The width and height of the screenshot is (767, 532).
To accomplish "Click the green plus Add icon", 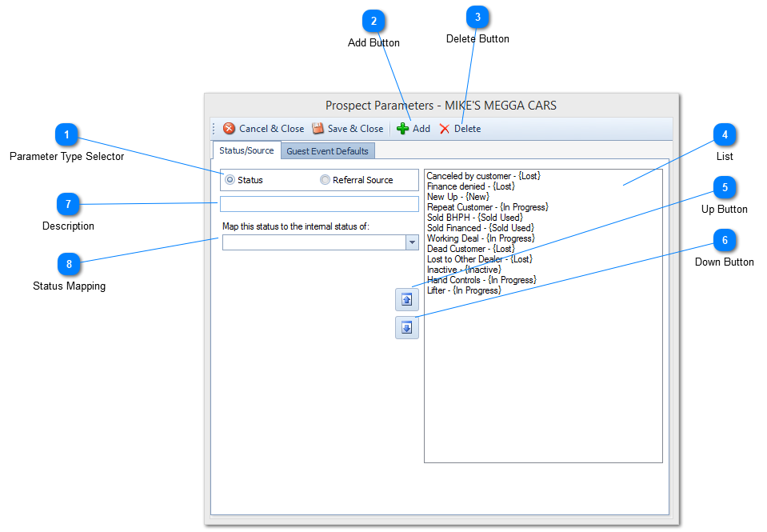I will coord(402,129).
